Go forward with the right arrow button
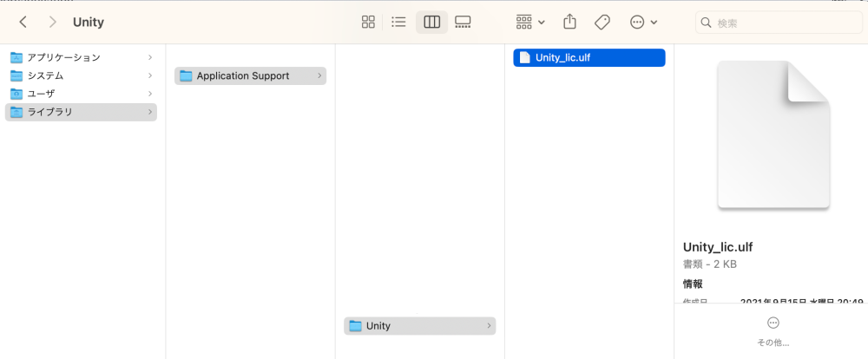 [53, 23]
